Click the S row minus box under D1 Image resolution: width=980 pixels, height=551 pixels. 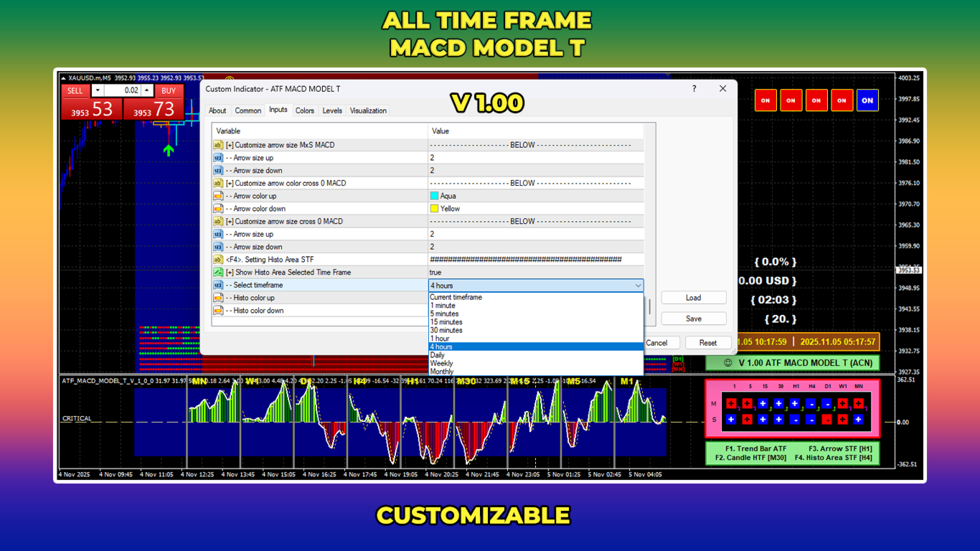pos(826,420)
